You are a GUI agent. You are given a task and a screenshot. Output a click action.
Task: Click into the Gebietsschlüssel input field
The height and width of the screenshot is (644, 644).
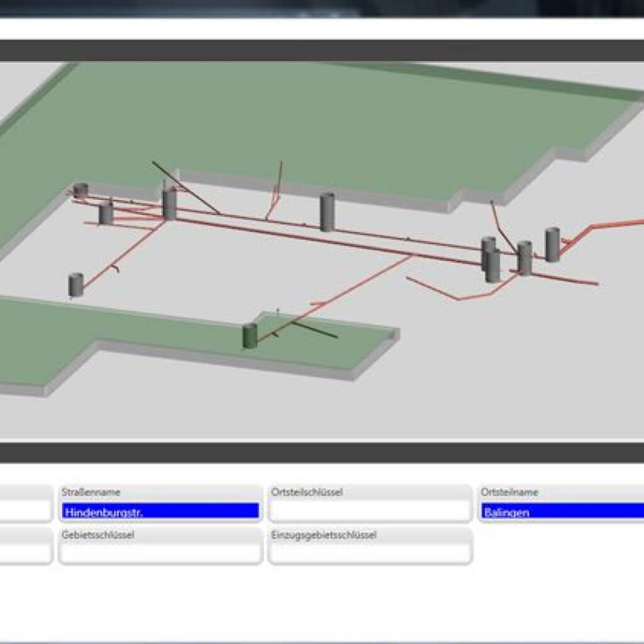160,553
